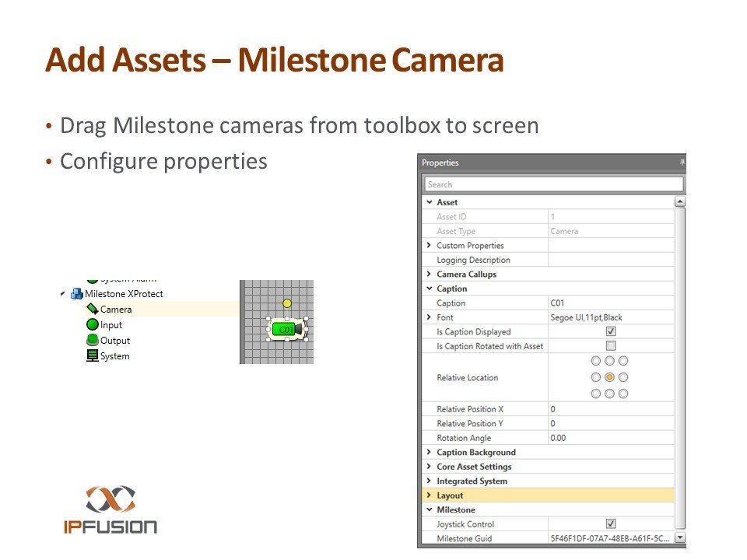Expand Integrated System section
This screenshot has width=747, height=560.
pyautogui.click(x=430, y=481)
